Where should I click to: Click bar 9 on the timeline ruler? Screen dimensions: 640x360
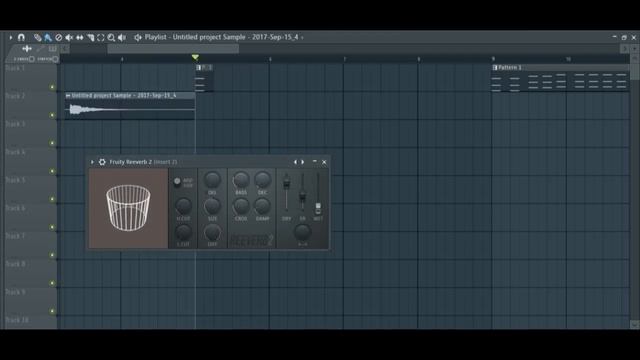tap(493, 59)
